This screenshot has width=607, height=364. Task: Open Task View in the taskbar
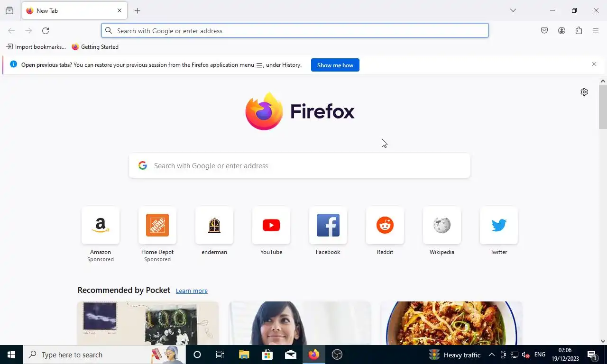click(x=220, y=355)
